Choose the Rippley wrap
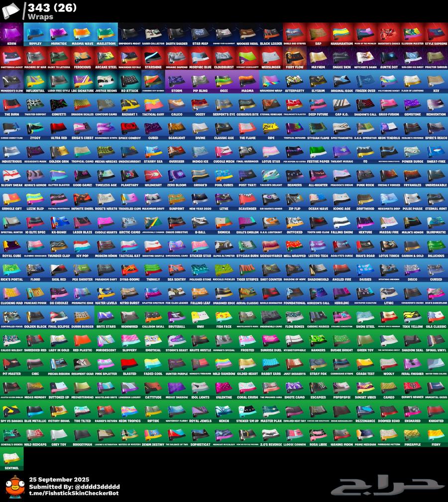The image size is (448, 502). click(35, 34)
